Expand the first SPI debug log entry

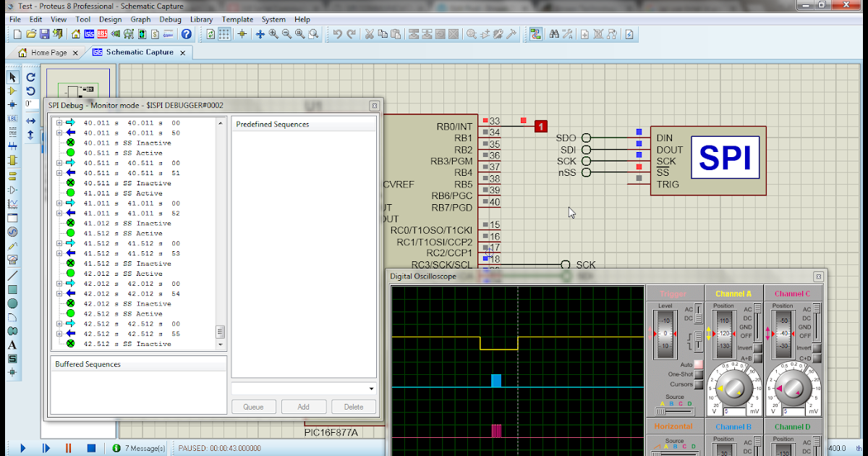tap(58, 123)
